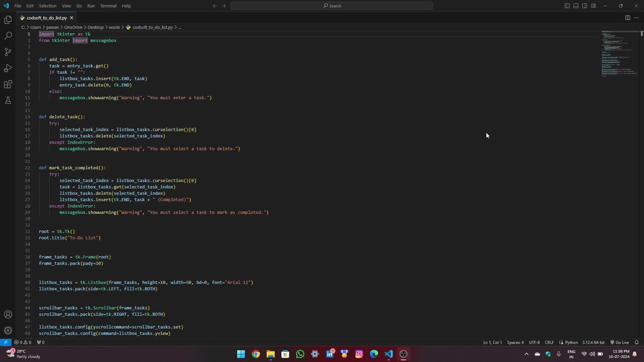Go Forward navigation arrow
The image size is (644, 362).
pyautogui.click(x=224, y=6)
